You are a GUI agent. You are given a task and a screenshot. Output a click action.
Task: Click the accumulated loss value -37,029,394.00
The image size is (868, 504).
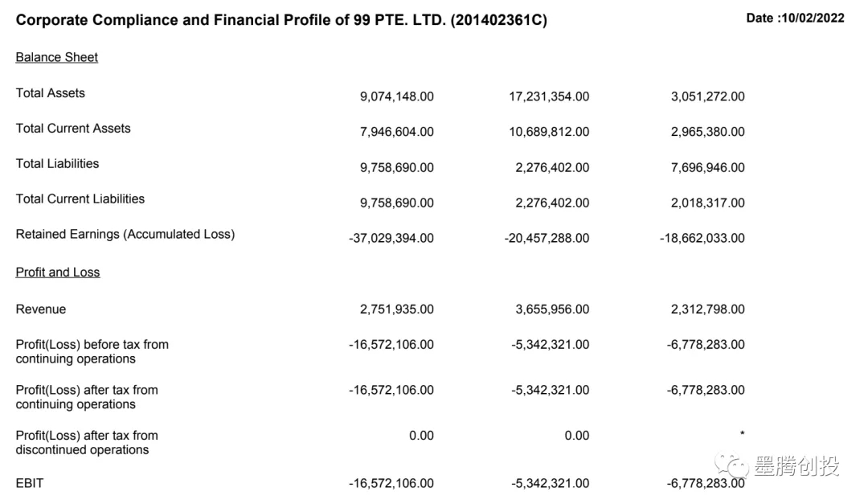click(x=391, y=238)
